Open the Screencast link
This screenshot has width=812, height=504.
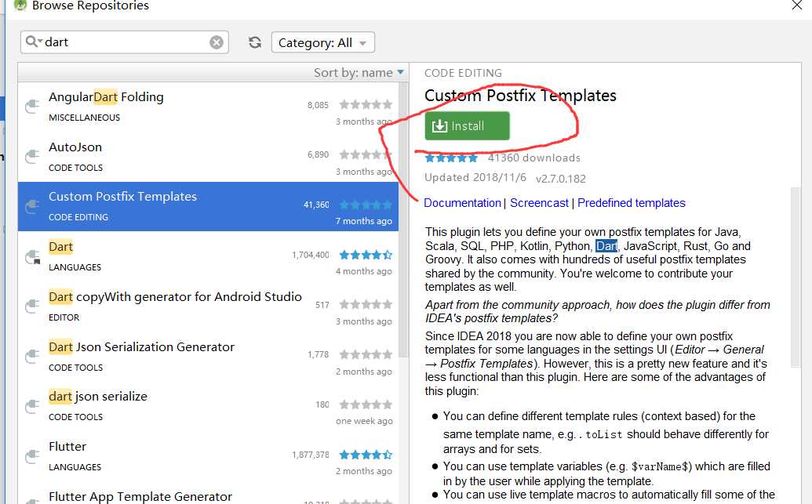[x=539, y=203]
